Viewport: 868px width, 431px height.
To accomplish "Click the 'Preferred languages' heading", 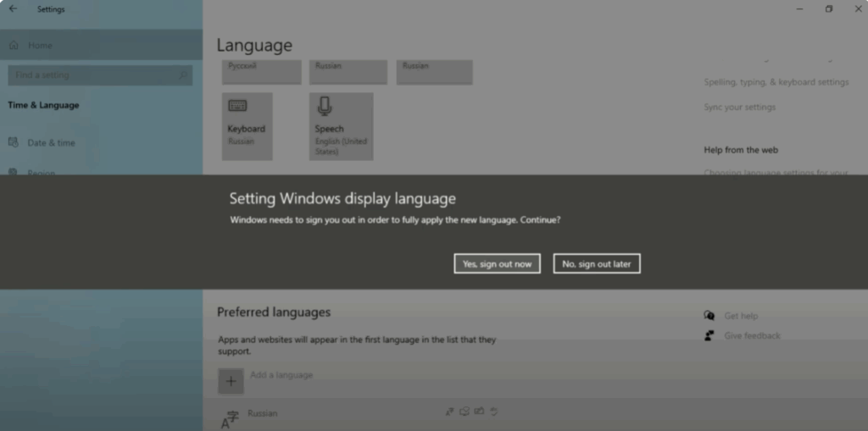I will 274,312.
